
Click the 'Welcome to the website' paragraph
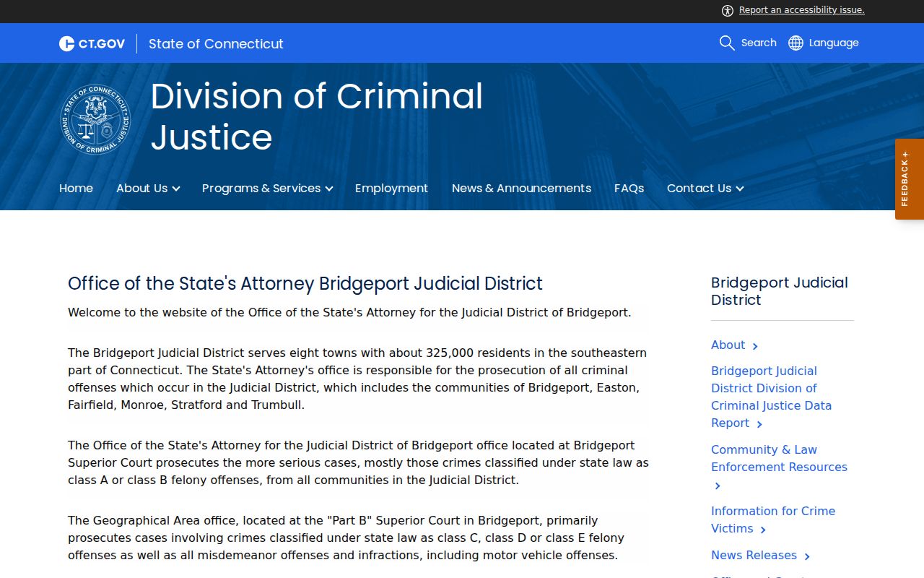coord(349,312)
